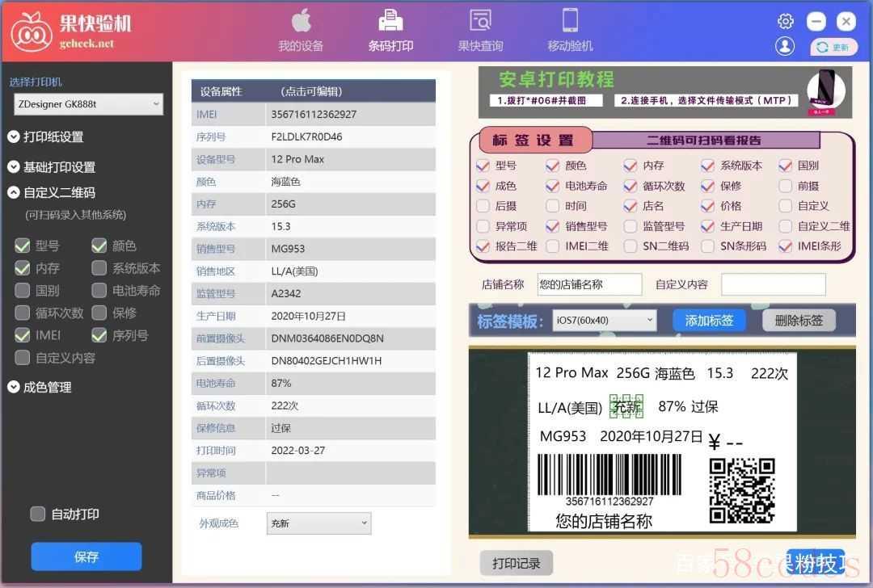
Task: Toggle 自定义内容 in custom QR code options
Action: click(23, 357)
